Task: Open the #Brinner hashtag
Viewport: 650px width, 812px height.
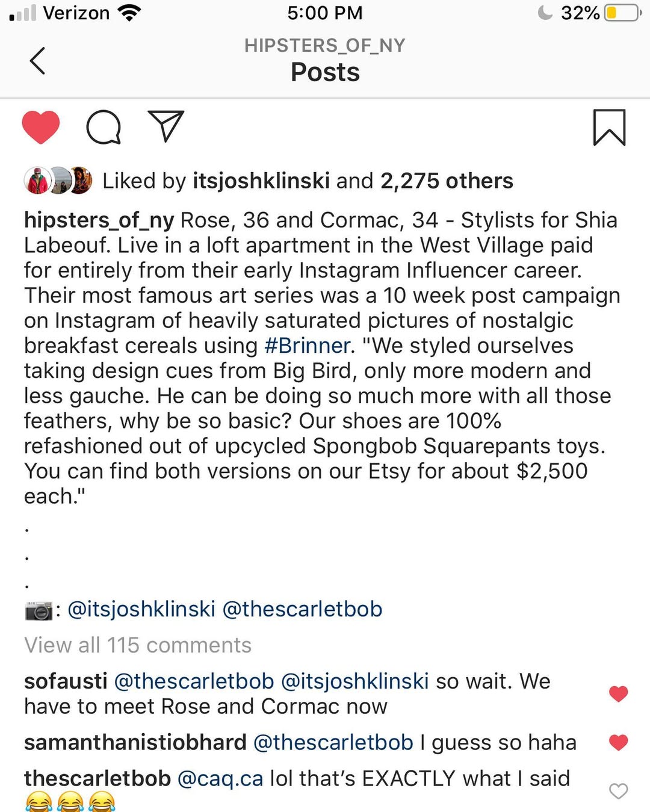Action: (307, 346)
